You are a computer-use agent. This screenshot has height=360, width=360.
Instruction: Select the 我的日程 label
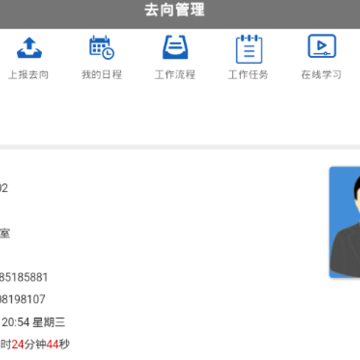pyautogui.click(x=102, y=75)
